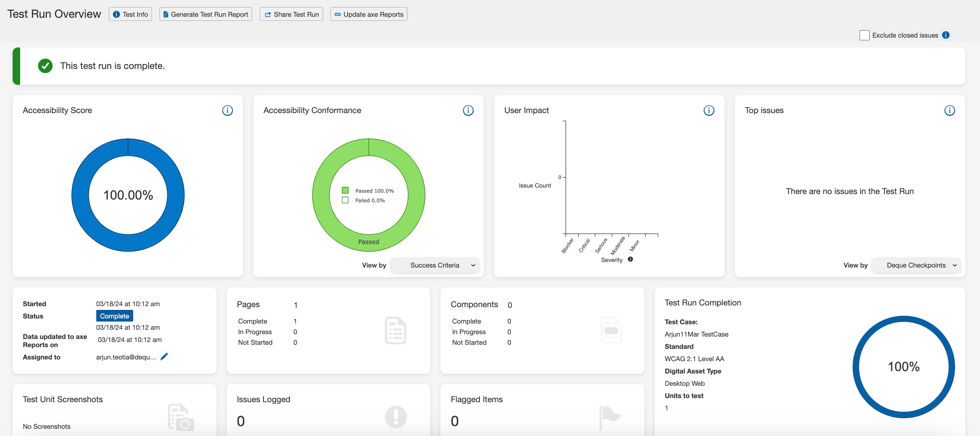The height and width of the screenshot is (436, 980).
Task: Click info icon beside Exclude closed issues
Action: coord(946,35)
